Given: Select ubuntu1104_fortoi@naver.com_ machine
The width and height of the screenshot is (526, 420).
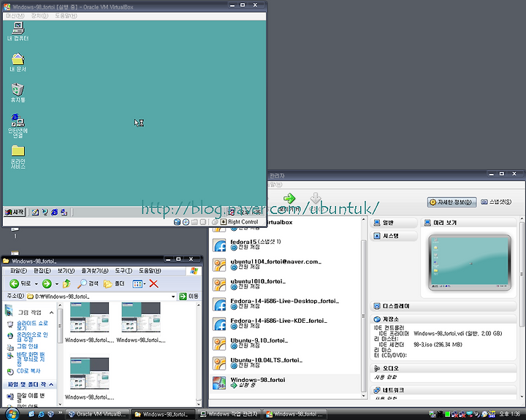Looking at the screenshot, I should coord(286,264).
